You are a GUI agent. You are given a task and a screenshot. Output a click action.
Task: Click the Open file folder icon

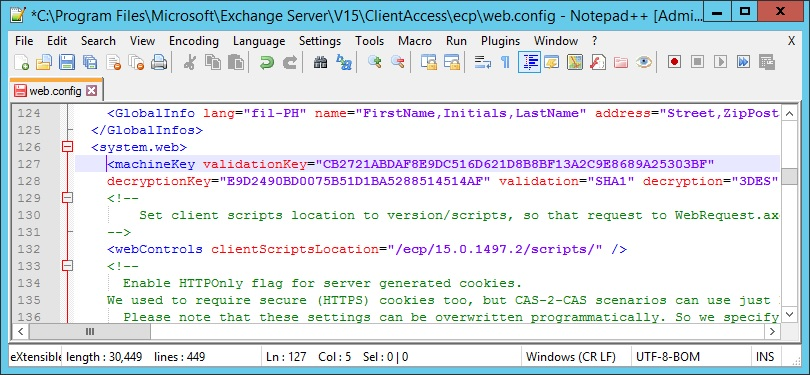[x=44, y=62]
